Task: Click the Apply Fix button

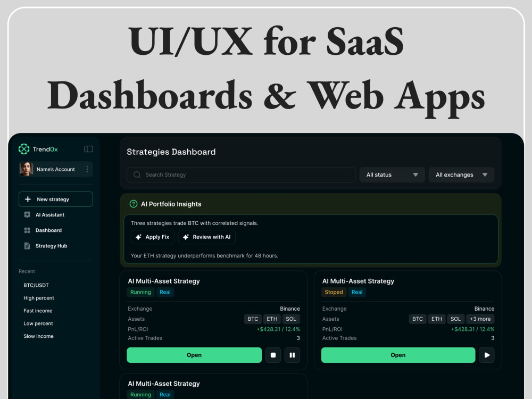Action: (x=152, y=237)
